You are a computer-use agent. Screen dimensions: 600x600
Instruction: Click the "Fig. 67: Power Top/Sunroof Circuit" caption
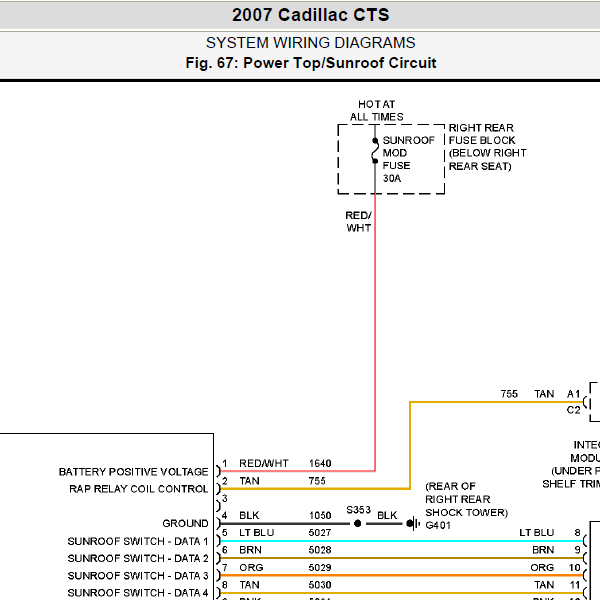click(x=311, y=63)
